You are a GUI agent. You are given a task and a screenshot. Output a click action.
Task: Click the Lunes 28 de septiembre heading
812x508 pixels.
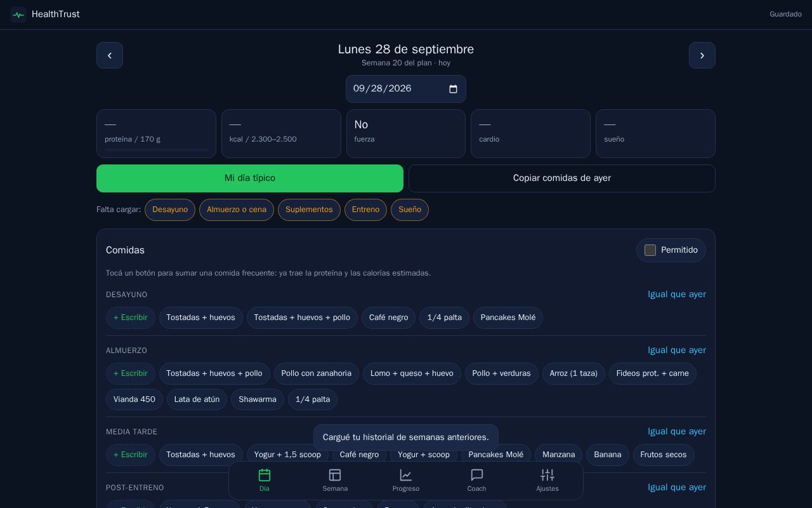(406, 49)
